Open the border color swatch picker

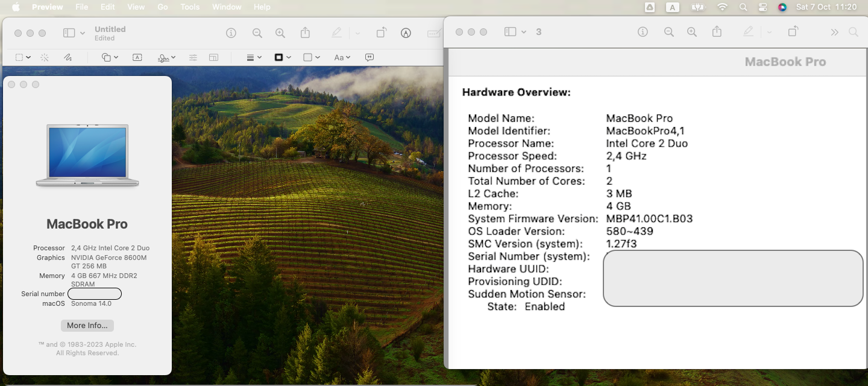[282, 57]
